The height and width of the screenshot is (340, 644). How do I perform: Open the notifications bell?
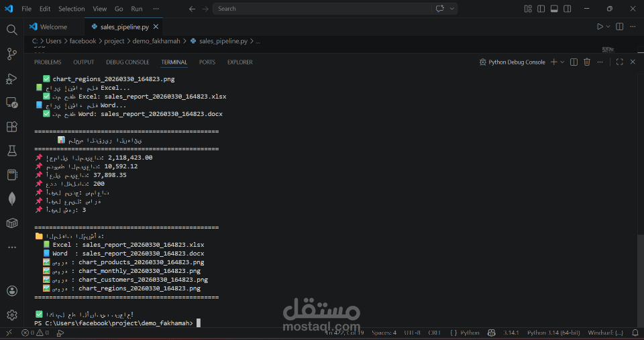(635, 333)
